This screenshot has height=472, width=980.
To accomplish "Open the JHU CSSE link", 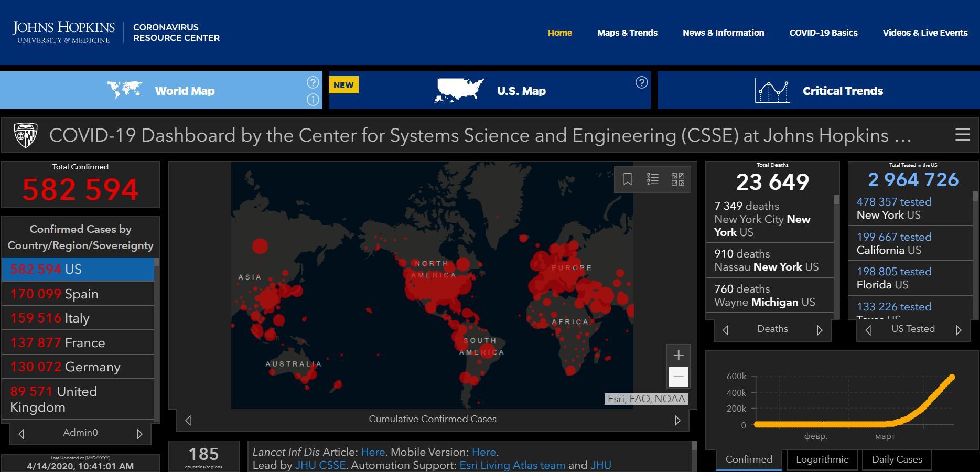I will pos(320,465).
